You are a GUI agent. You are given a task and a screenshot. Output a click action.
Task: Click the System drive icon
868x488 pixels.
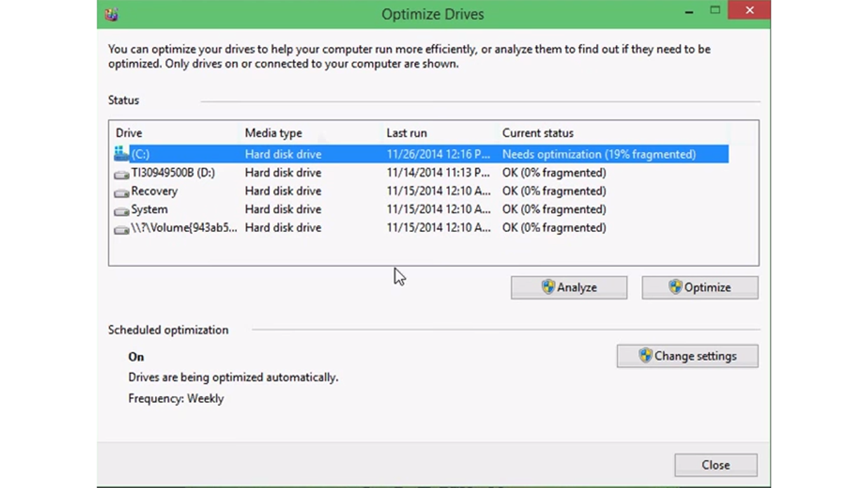pos(121,210)
